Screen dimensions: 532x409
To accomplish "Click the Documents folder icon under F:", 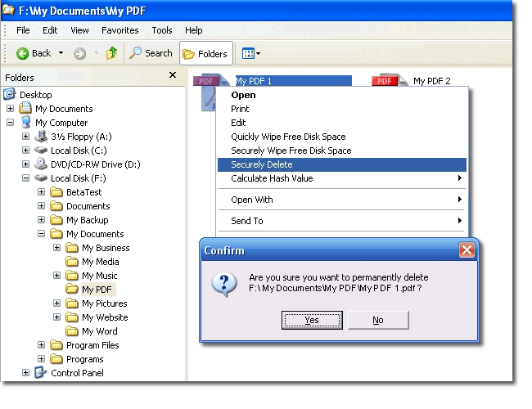I will (56, 206).
